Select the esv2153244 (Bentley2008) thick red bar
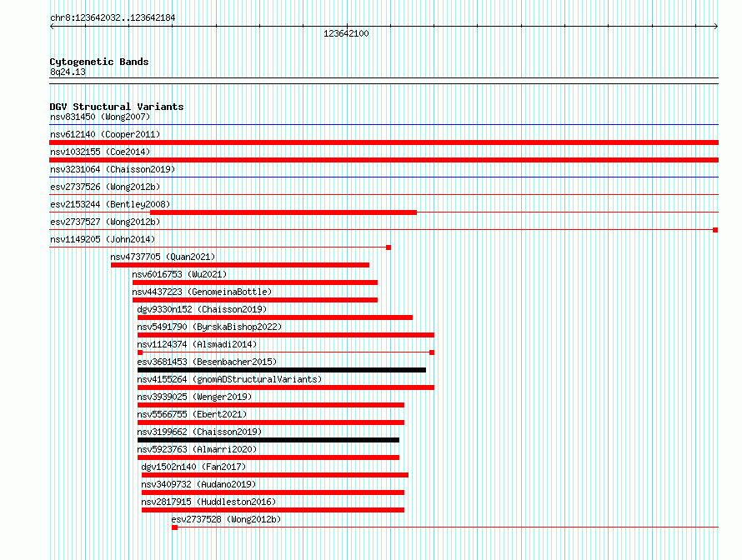Image resolution: width=742 pixels, height=560 pixels. (x=283, y=212)
